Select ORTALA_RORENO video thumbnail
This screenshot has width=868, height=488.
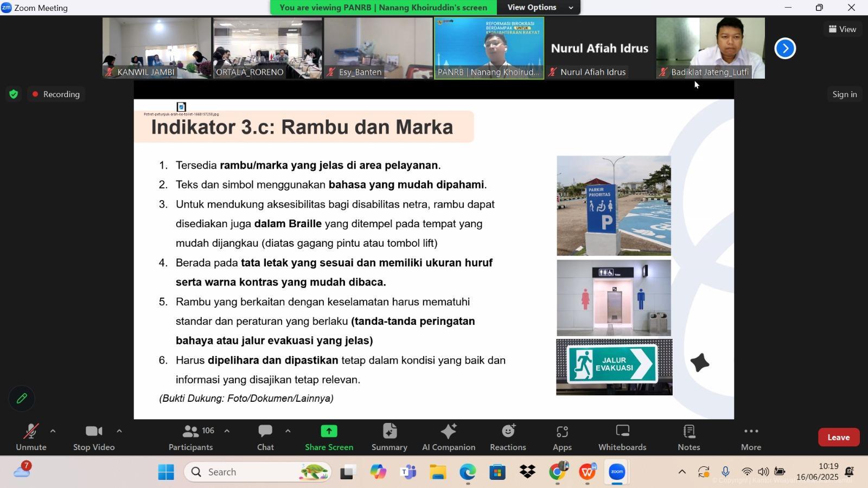[x=267, y=48]
